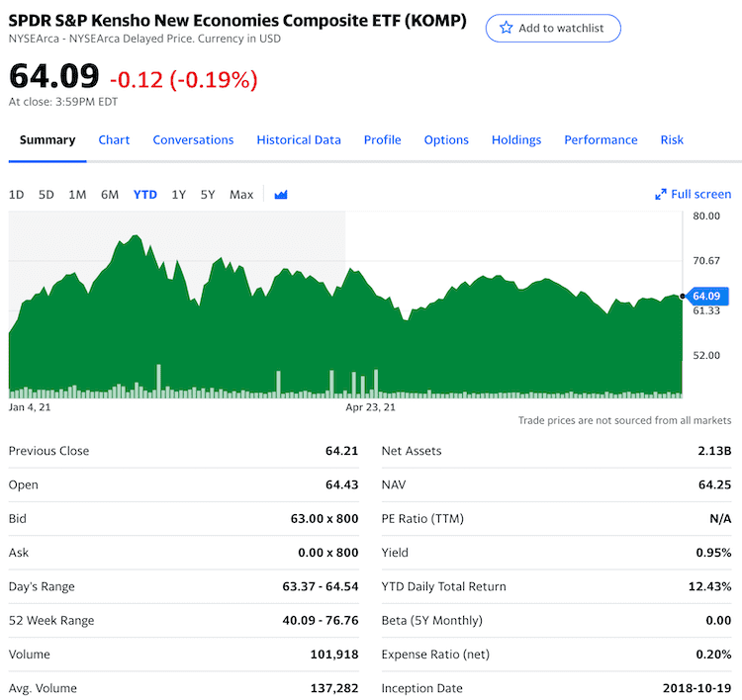Switch to the Risk tab
Image resolution: width=742 pixels, height=700 pixels.
tap(672, 140)
